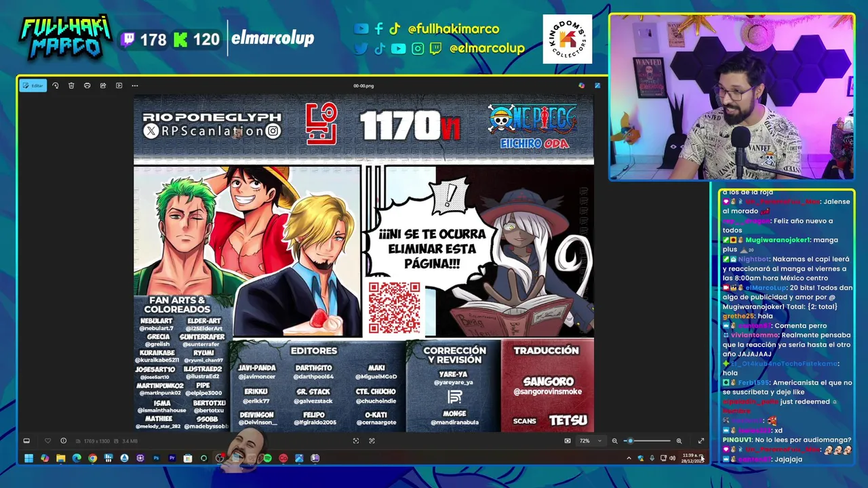
Task: Click the Full Haki Marco channel logo
Action: click(x=64, y=37)
